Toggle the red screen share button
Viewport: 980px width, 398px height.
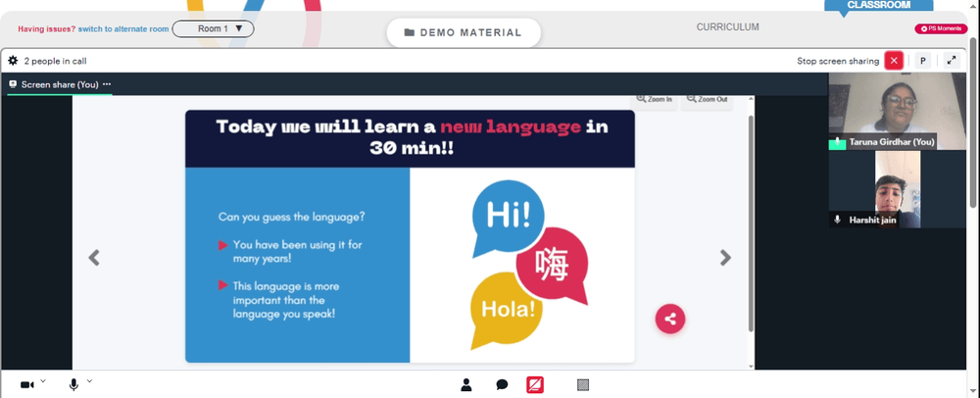[535, 385]
